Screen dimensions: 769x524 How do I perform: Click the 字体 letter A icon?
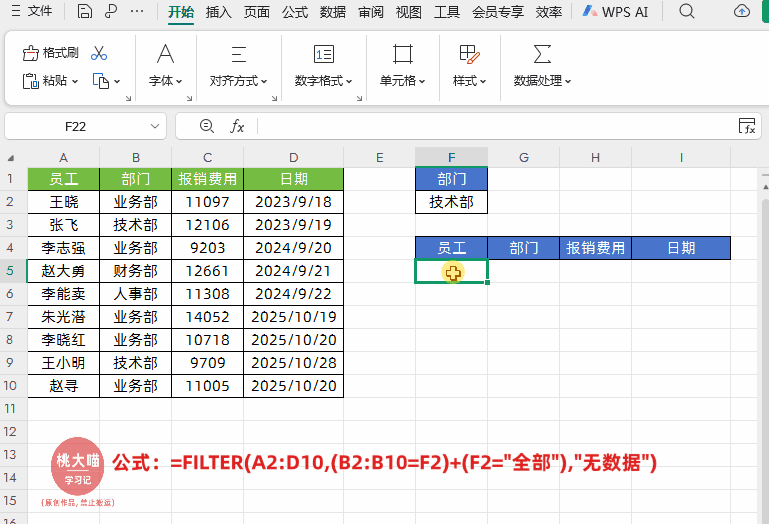(165, 53)
